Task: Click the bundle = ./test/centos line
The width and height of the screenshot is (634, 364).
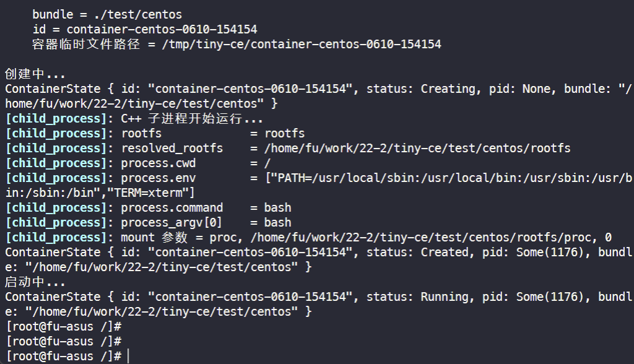Action: coord(107,15)
